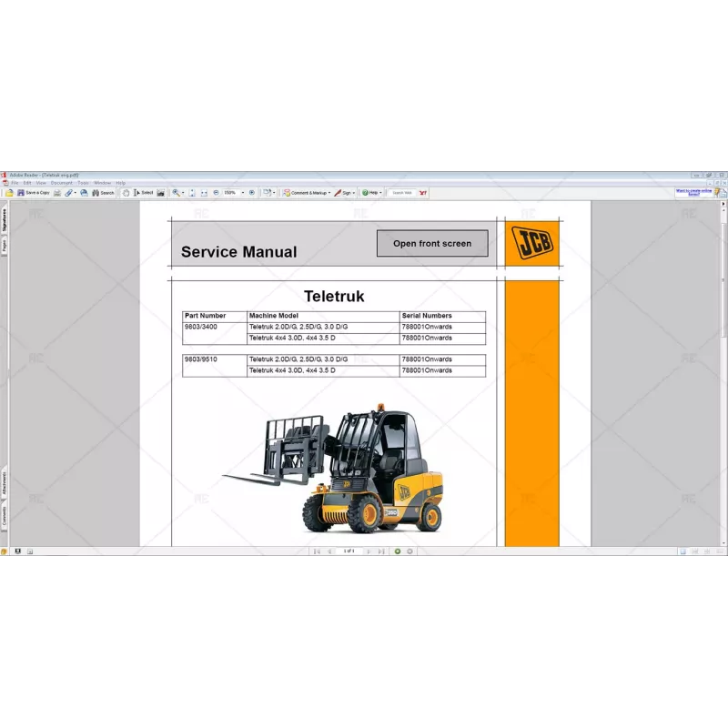Click the Email icon in the toolbar

(x=83, y=192)
